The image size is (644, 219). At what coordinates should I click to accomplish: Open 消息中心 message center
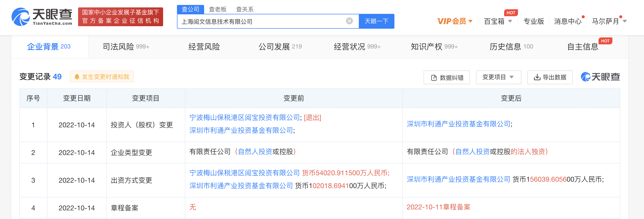coord(567,21)
